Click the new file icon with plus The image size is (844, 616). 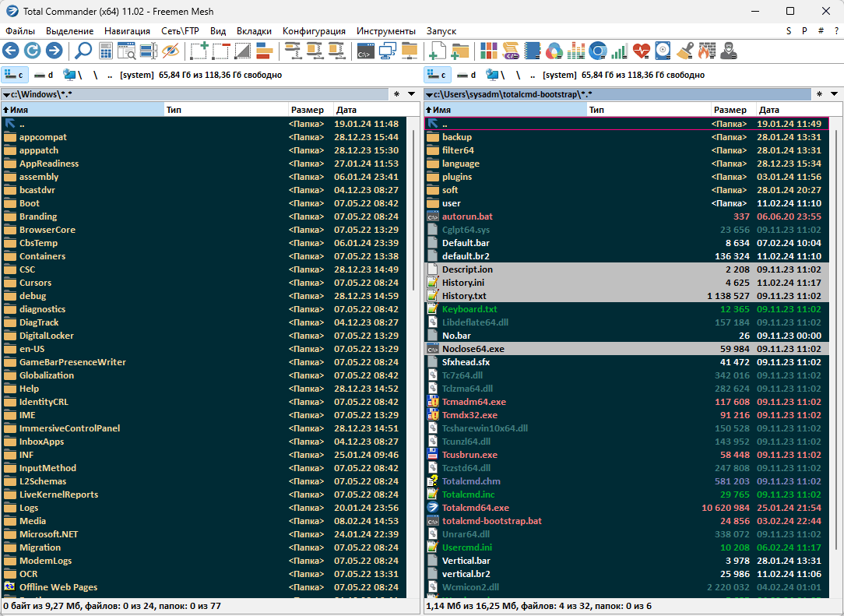[x=438, y=51]
